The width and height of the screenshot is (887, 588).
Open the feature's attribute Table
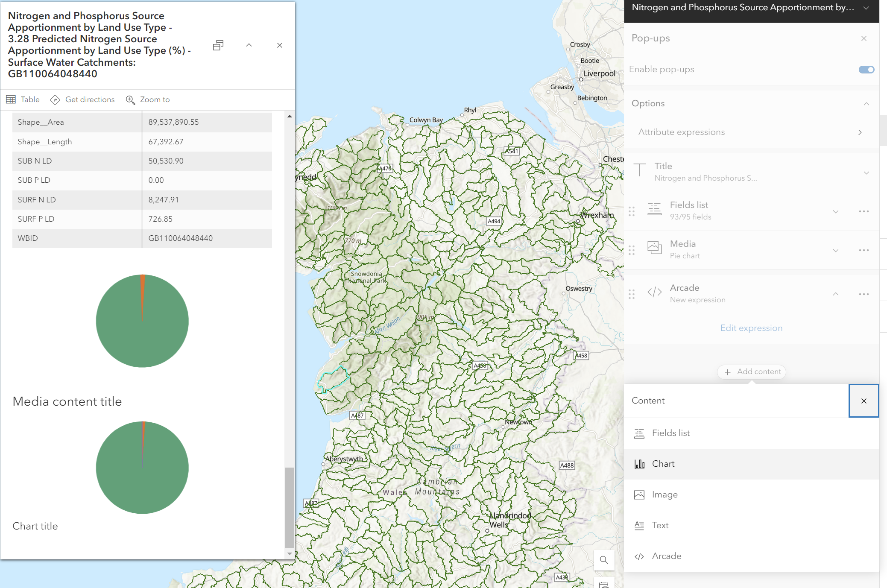click(23, 99)
